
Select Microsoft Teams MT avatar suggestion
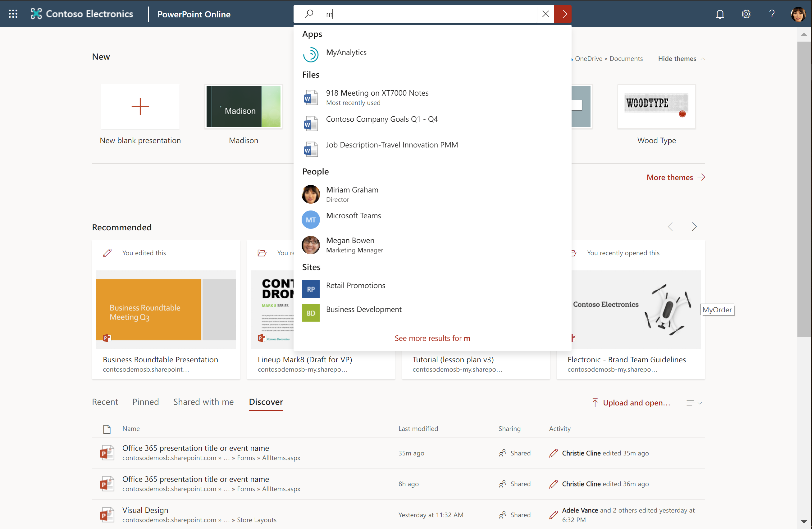pos(310,220)
